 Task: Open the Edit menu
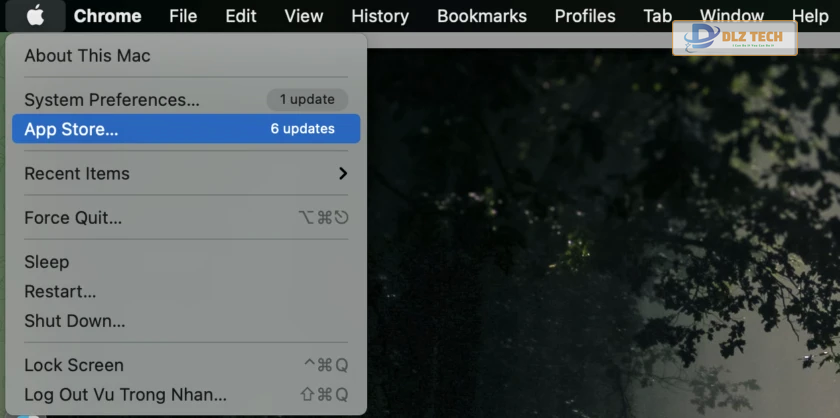coord(241,16)
